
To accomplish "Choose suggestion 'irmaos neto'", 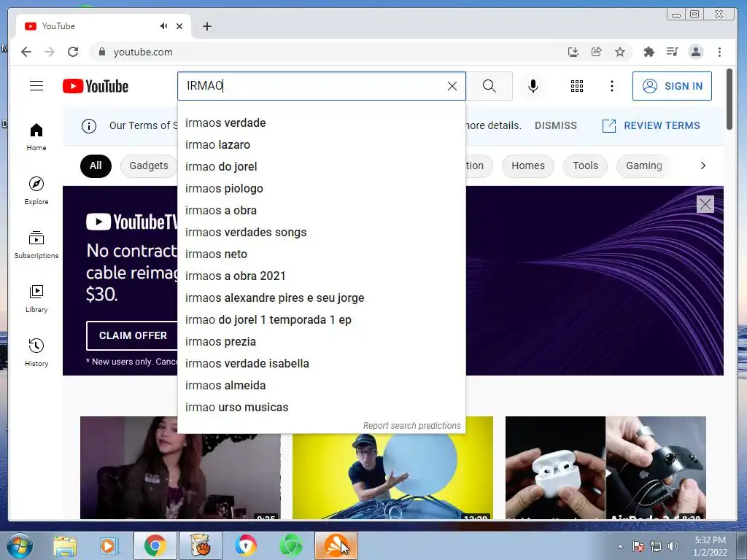I will (x=322, y=254).
